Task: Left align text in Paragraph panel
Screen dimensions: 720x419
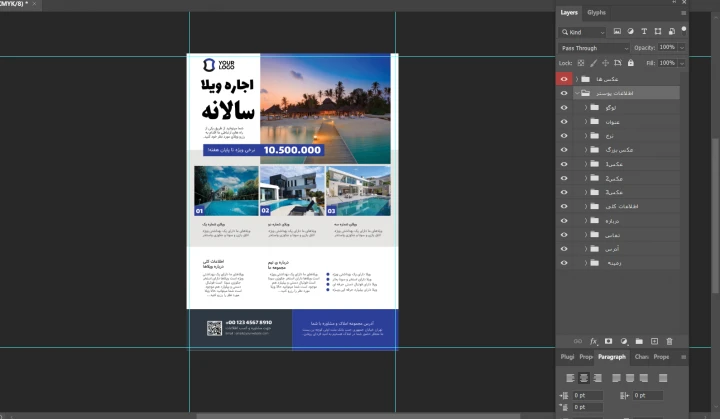Action: [570, 378]
